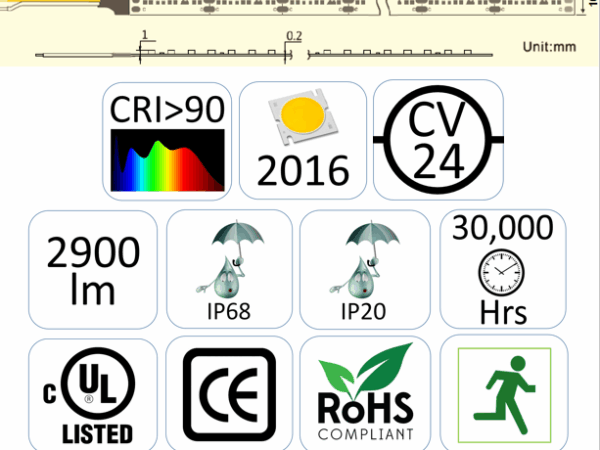
Task: Select the RoHS Compliant leaf logo
Action: coord(364,391)
